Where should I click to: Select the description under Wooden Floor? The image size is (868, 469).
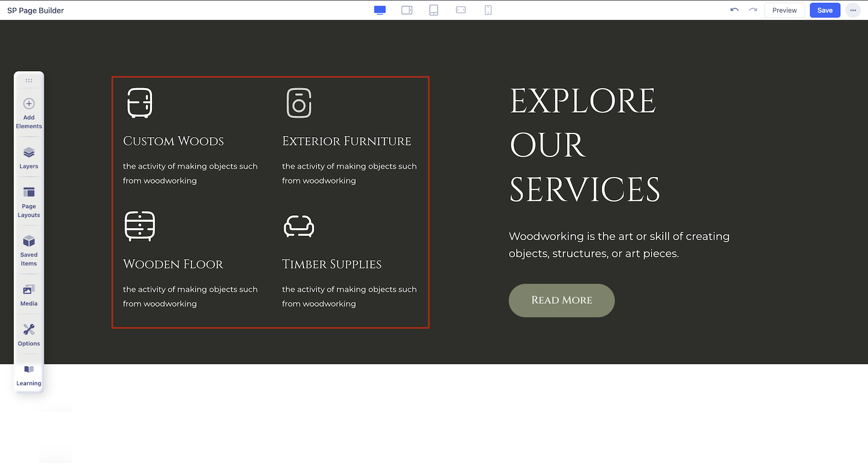tap(190, 297)
